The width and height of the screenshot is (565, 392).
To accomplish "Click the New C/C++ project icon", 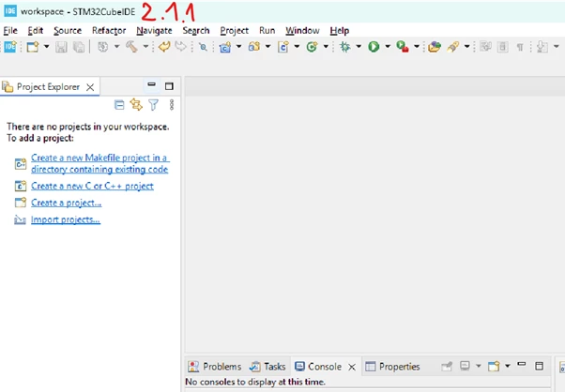I will point(225,47).
